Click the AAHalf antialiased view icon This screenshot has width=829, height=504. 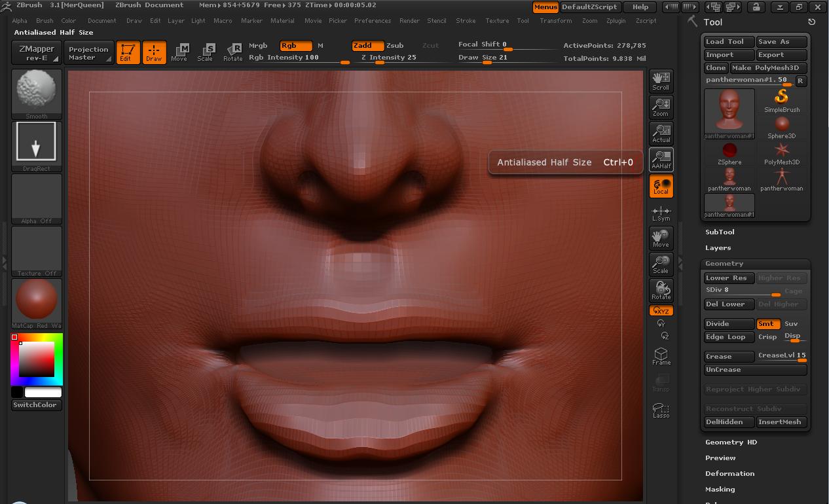pos(661,159)
